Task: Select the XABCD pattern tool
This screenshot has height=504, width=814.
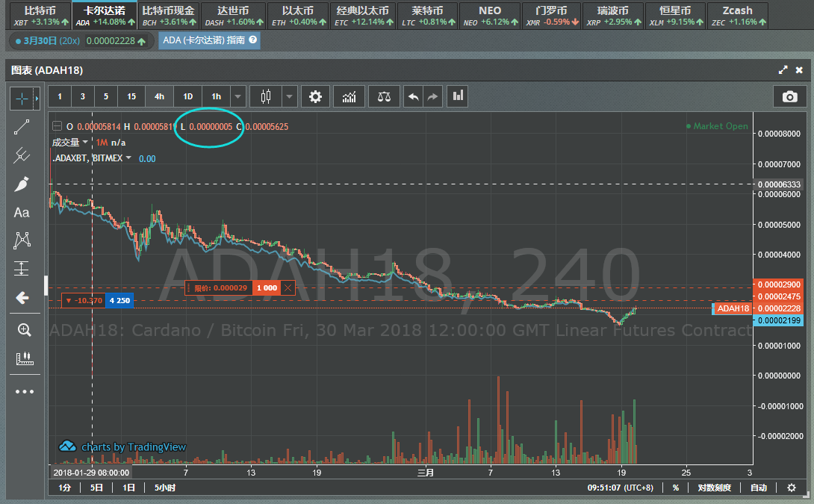Action: tap(22, 240)
